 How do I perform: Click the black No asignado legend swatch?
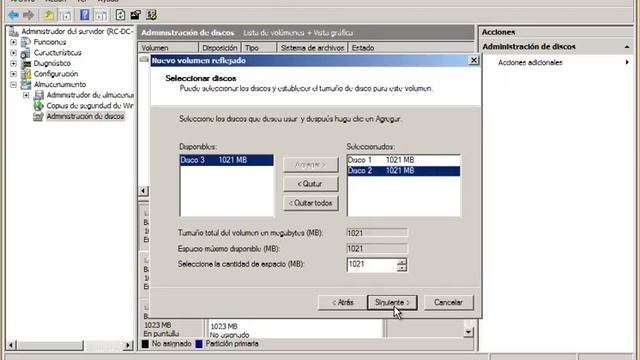[x=145, y=344]
